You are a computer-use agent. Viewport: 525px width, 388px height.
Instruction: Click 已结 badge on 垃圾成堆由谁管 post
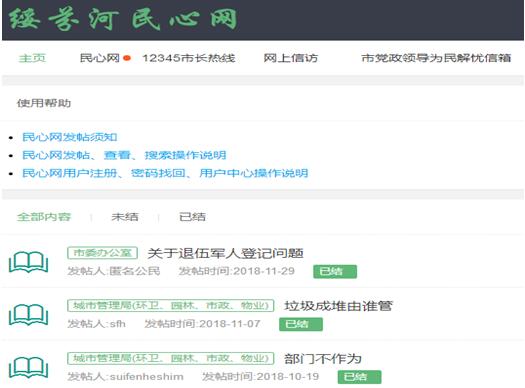[301, 324]
